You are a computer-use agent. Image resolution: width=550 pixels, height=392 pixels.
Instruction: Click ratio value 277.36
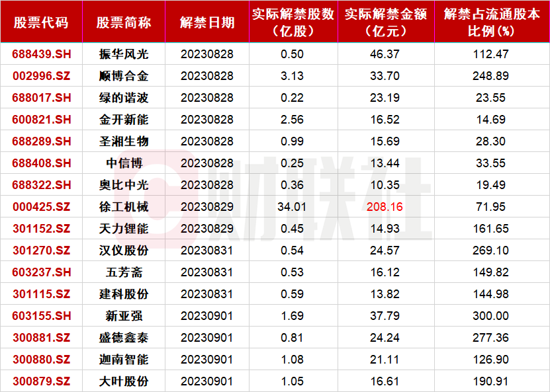coord(490,337)
